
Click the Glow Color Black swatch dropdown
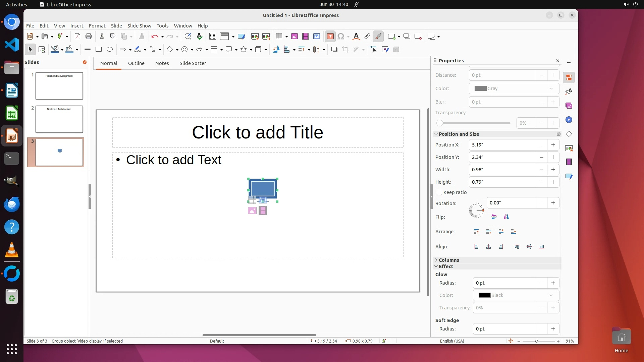516,295
